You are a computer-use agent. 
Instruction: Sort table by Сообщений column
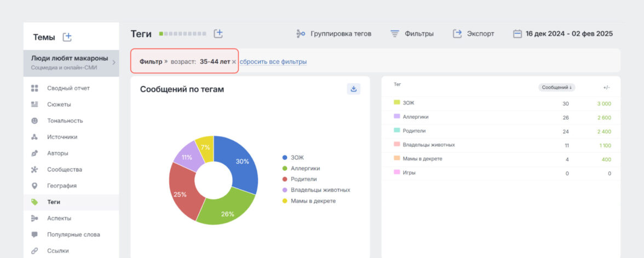(x=556, y=87)
